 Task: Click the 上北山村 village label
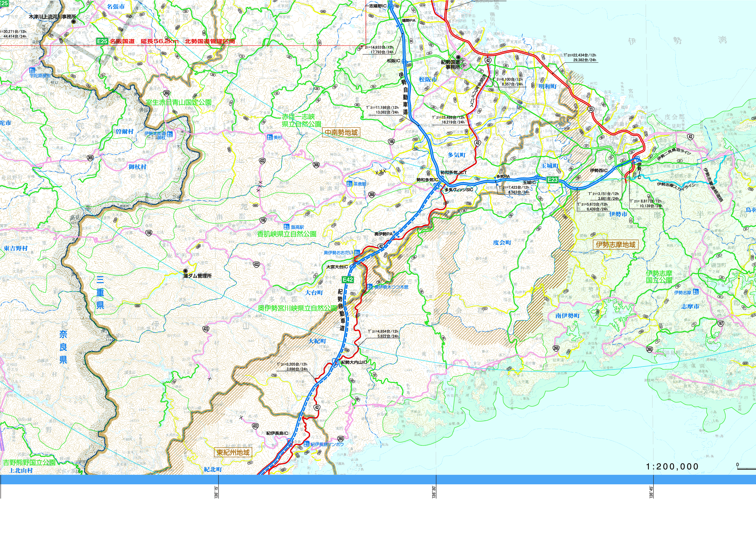pos(21,470)
